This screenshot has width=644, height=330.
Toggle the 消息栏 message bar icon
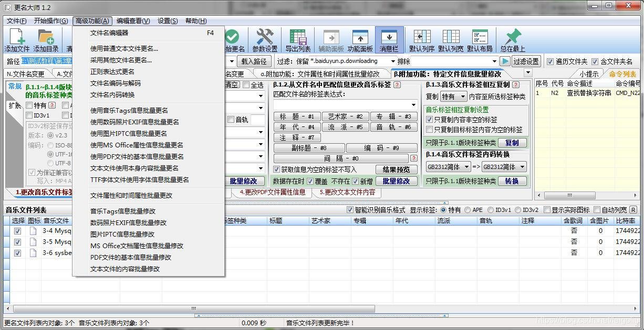(389, 40)
